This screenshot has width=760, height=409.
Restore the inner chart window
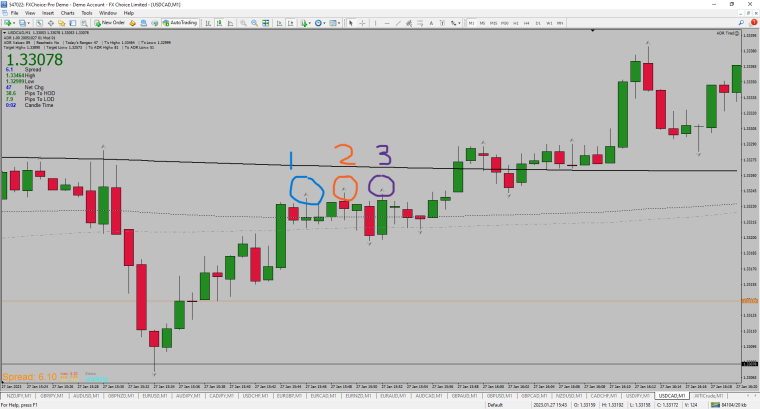[749, 13]
